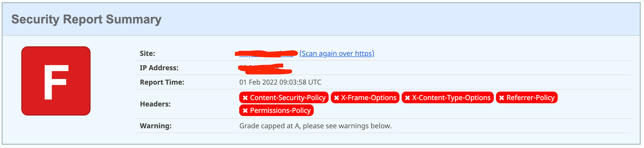Open the Scan again over https link
Image resolution: width=644 pixels, height=148 pixels.
click(337, 53)
